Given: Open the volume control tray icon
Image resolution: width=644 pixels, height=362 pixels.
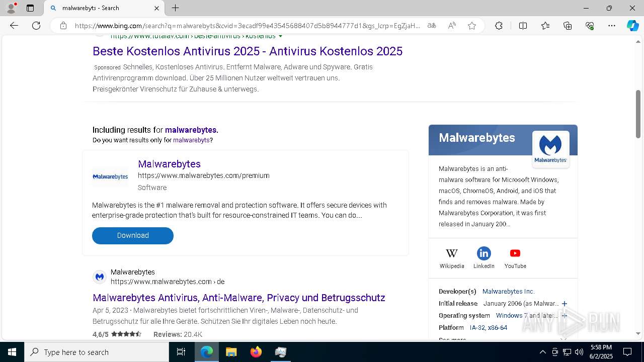Looking at the screenshot, I should 579,352.
